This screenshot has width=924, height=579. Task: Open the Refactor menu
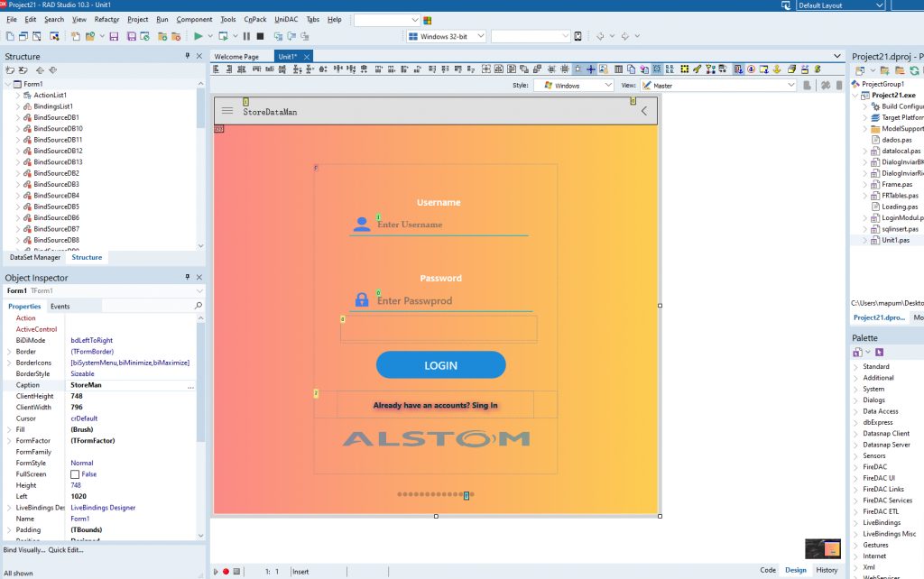point(106,20)
